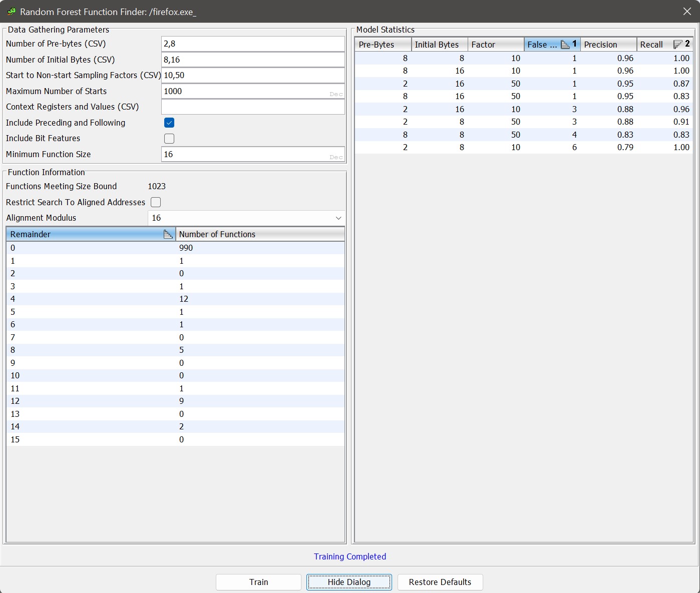
Task: Click the Number of Pre-bytes field
Action: (x=253, y=44)
